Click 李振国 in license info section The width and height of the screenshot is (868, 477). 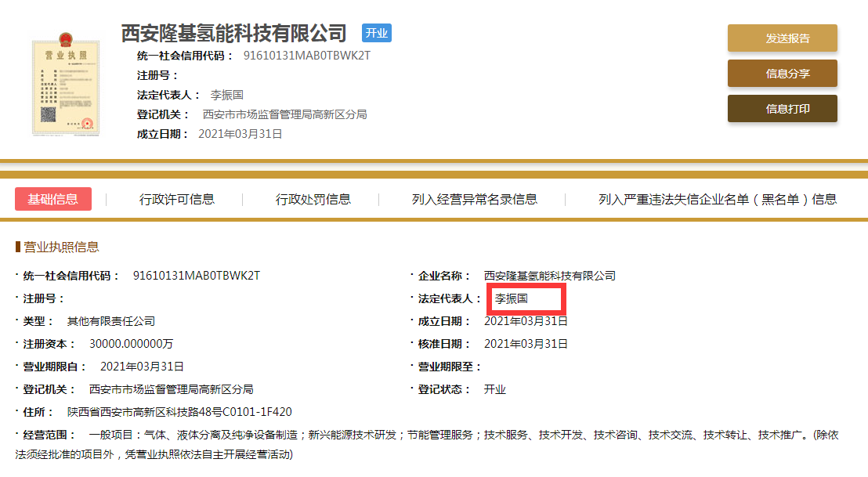click(x=512, y=299)
